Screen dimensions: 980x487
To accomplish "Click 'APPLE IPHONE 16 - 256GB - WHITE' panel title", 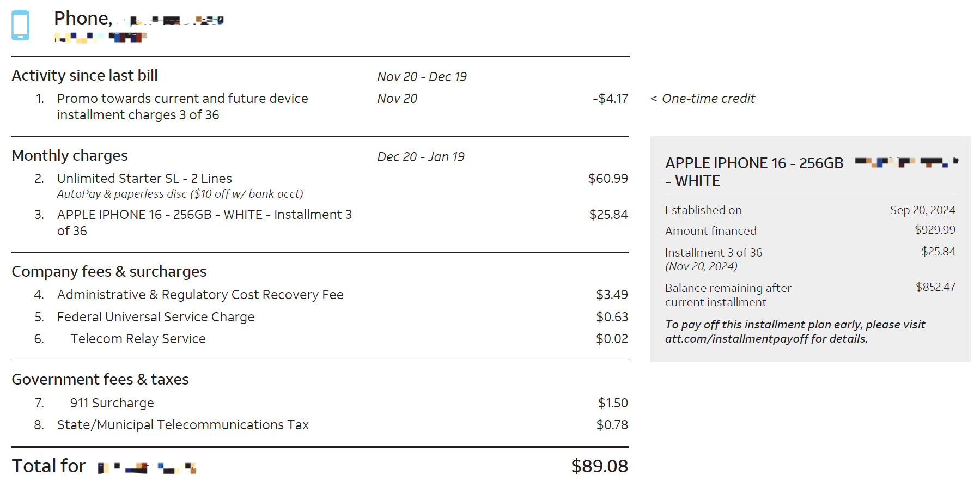I will coord(754,172).
